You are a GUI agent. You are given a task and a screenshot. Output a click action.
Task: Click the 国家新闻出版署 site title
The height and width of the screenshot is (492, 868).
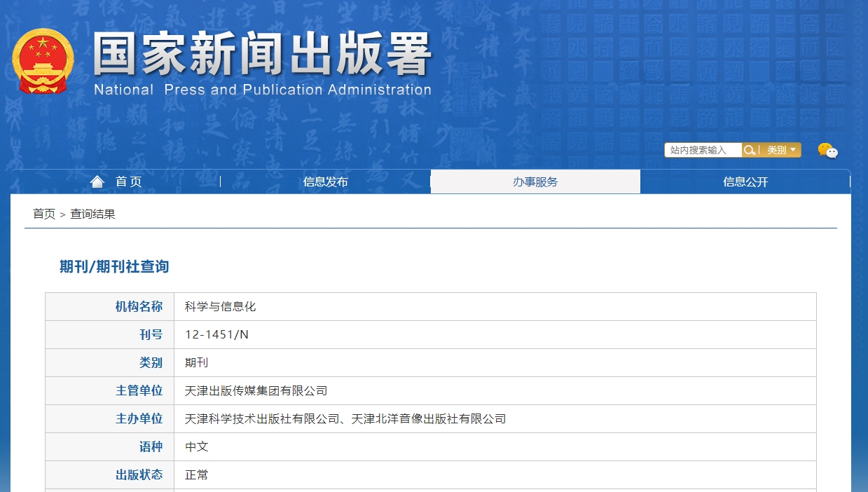coord(262,55)
